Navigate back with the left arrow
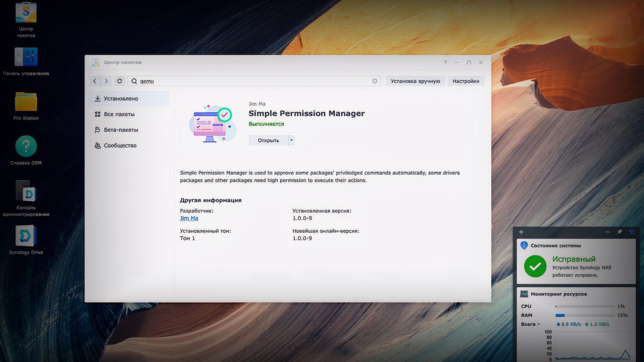Image resolution: width=644 pixels, height=362 pixels. (x=95, y=81)
